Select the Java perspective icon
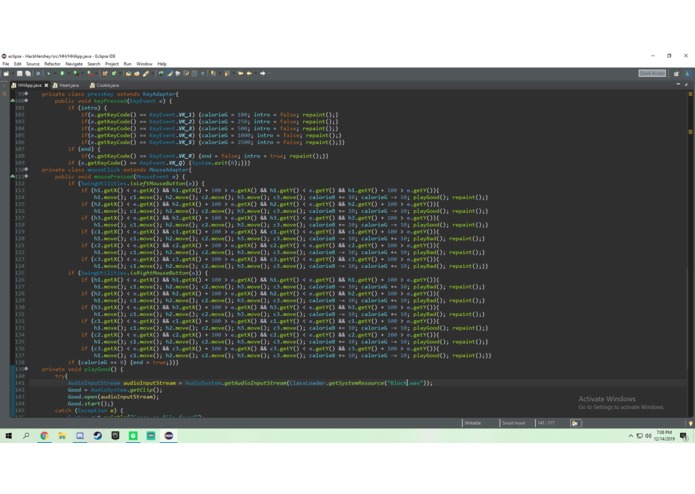Screen dimensions: 695x494 pyautogui.click(x=687, y=73)
